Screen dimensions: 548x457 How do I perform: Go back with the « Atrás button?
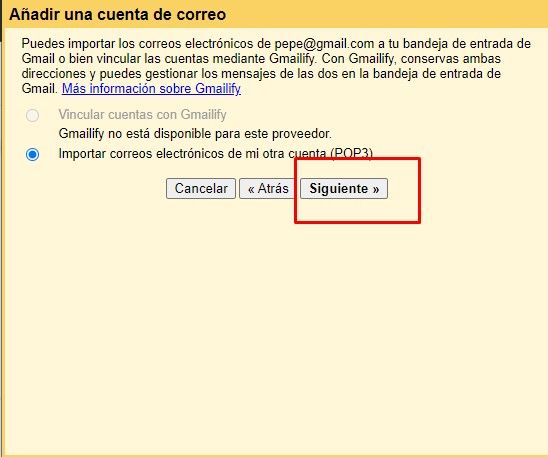pyautogui.click(x=268, y=189)
